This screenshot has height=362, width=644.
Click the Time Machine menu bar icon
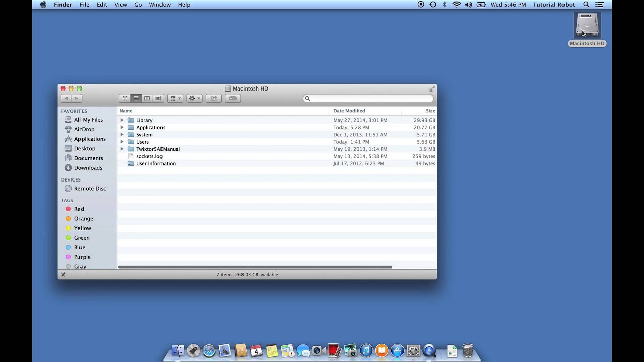[433, 5]
